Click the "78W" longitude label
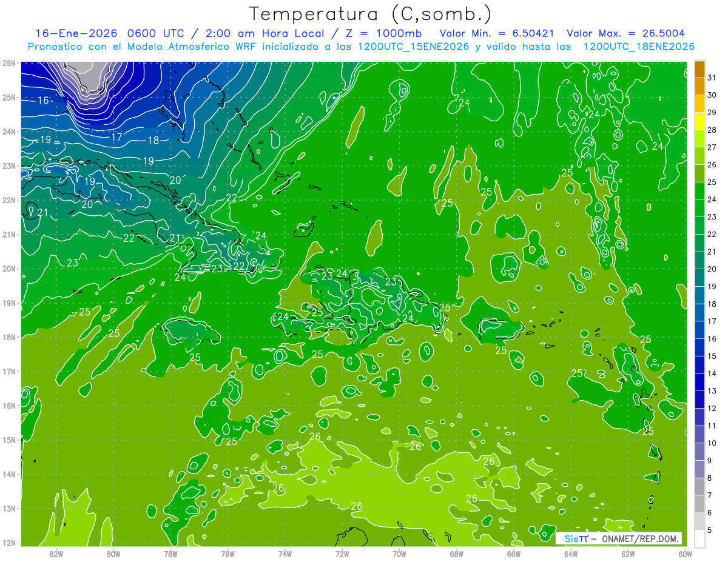The width and height of the screenshot is (728, 562). (x=170, y=554)
